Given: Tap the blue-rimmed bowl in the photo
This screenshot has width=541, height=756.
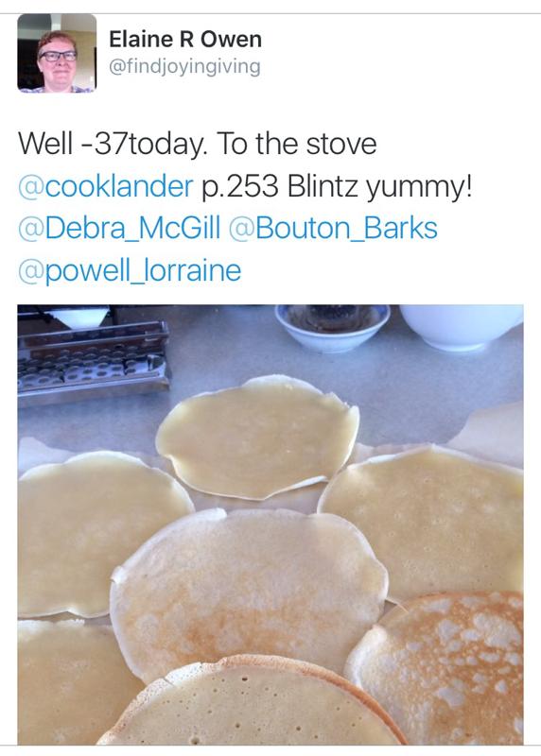Looking at the screenshot, I should point(333,326).
